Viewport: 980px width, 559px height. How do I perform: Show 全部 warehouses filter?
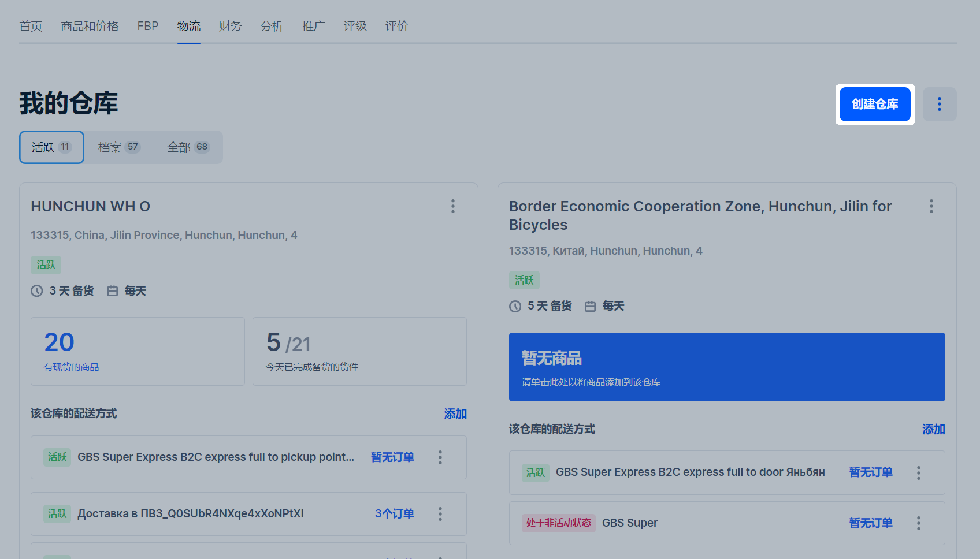(188, 147)
